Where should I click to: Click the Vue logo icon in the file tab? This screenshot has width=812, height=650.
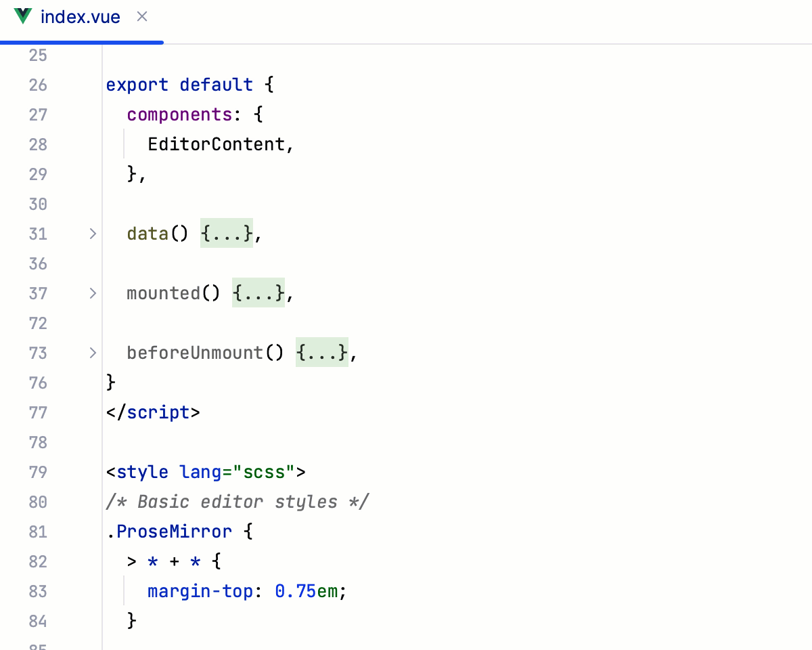coord(22,16)
